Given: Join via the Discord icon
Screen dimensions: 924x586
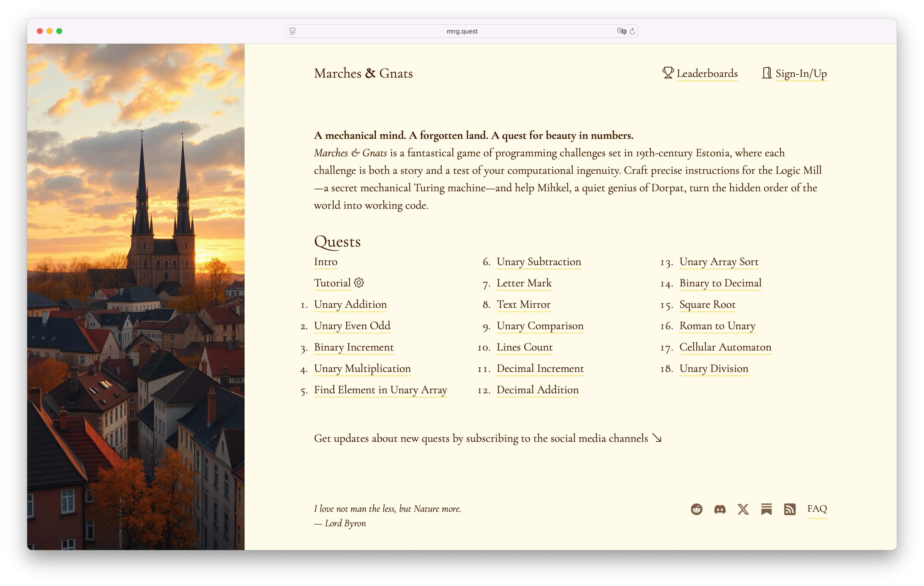Looking at the screenshot, I should pos(720,509).
